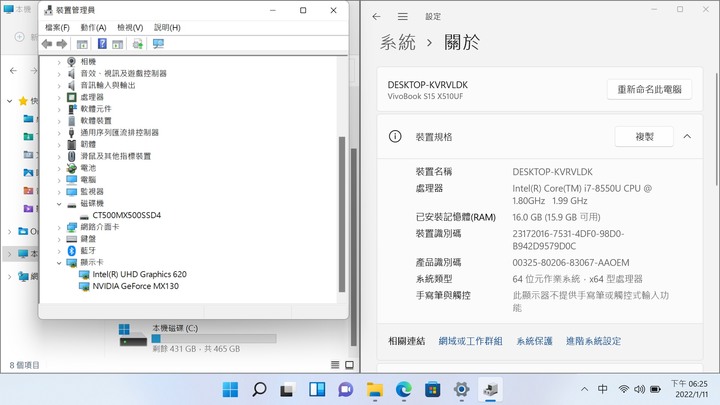The width and height of the screenshot is (720, 405).
Task: Open the 說明(H) menu
Action: click(x=167, y=28)
